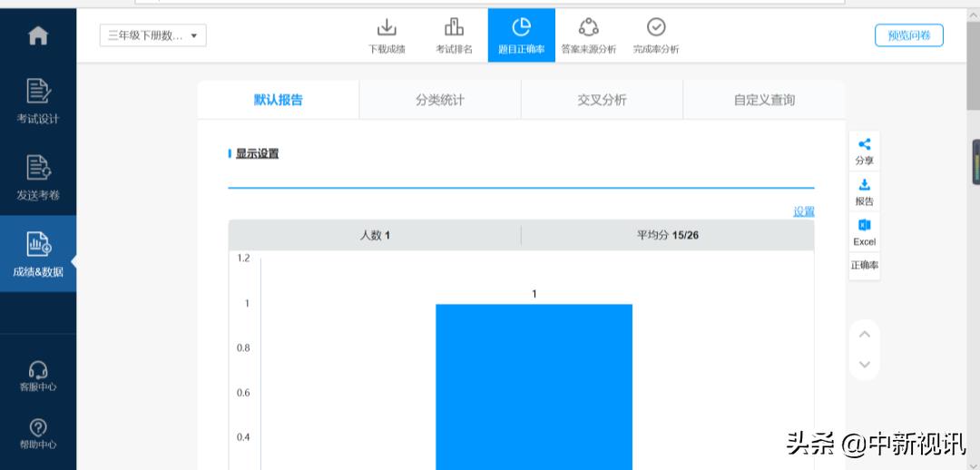
Task: Click the 预览问卷 preview button
Action: [908, 35]
